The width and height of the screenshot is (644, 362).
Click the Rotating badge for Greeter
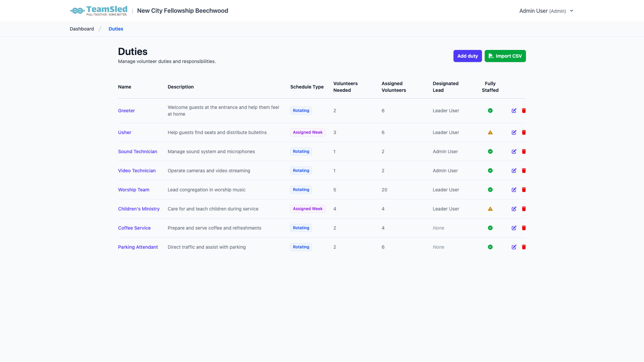click(x=301, y=111)
